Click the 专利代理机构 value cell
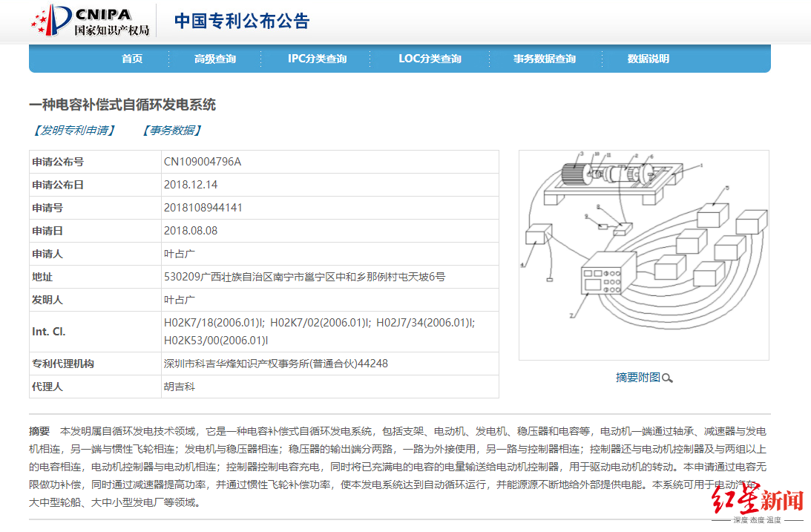 (275, 364)
